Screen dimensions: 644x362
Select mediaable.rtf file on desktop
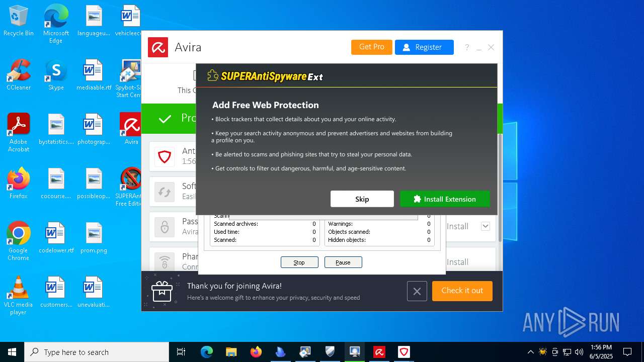pos(94,75)
